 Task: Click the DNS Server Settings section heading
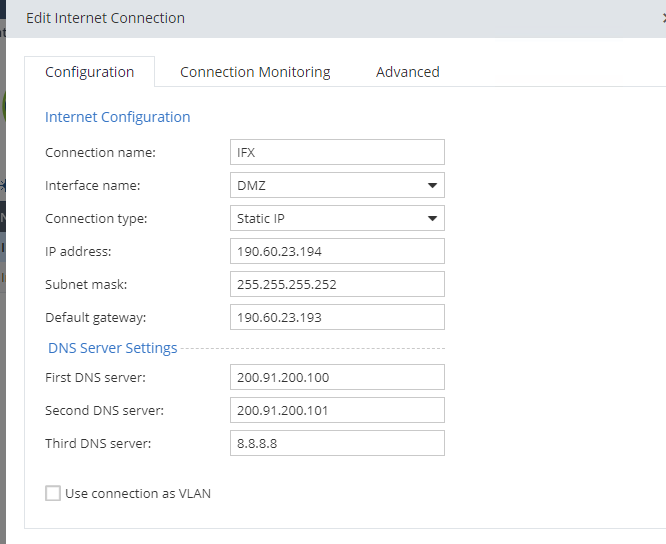pyautogui.click(x=112, y=348)
